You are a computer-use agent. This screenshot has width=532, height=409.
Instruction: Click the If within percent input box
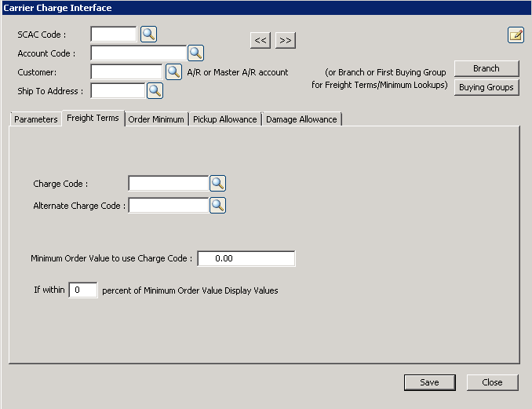coord(83,290)
